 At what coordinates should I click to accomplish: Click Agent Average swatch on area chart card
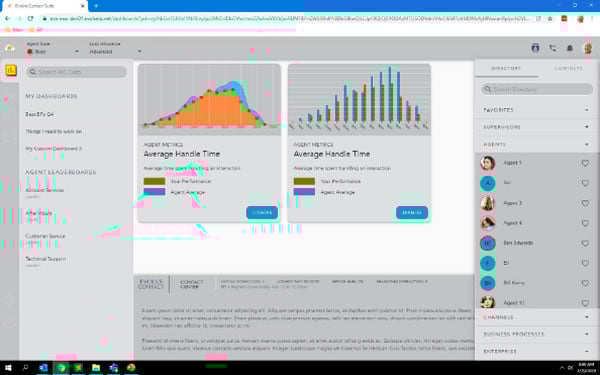154,192
